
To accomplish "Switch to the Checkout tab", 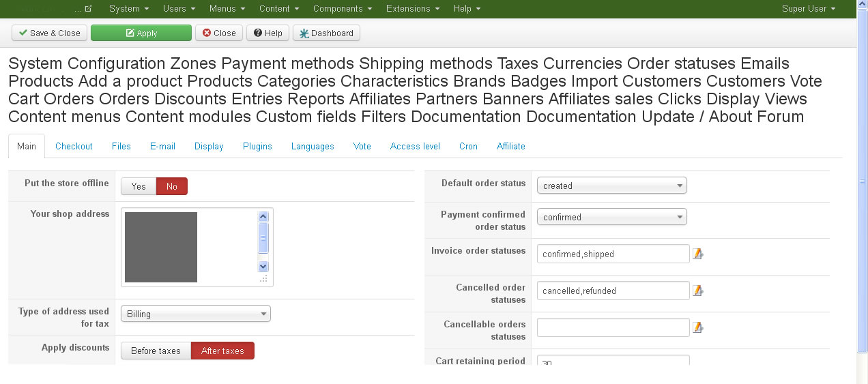I will [74, 146].
